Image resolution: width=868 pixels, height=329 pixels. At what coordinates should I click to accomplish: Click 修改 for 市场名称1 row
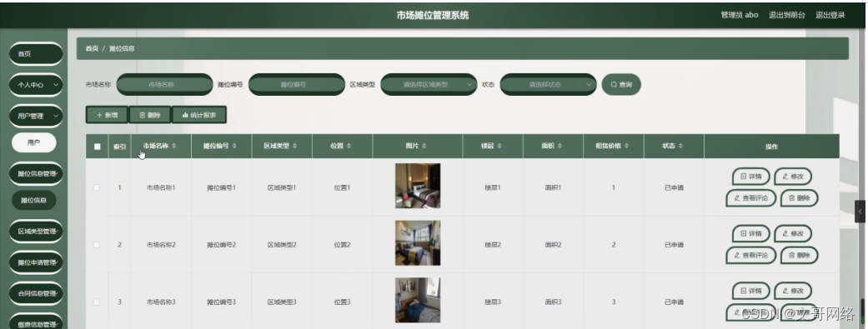(793, 177)
